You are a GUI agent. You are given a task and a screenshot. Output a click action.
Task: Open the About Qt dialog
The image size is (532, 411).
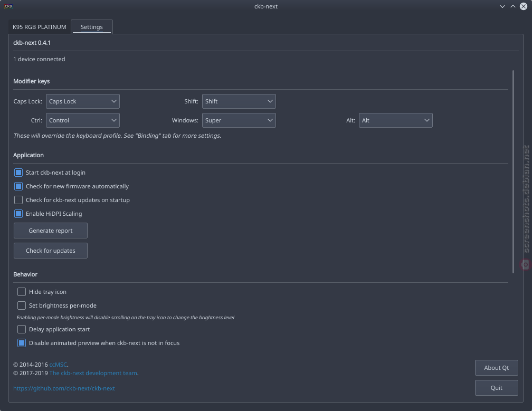pyautogui.click(x=496, y=368)
